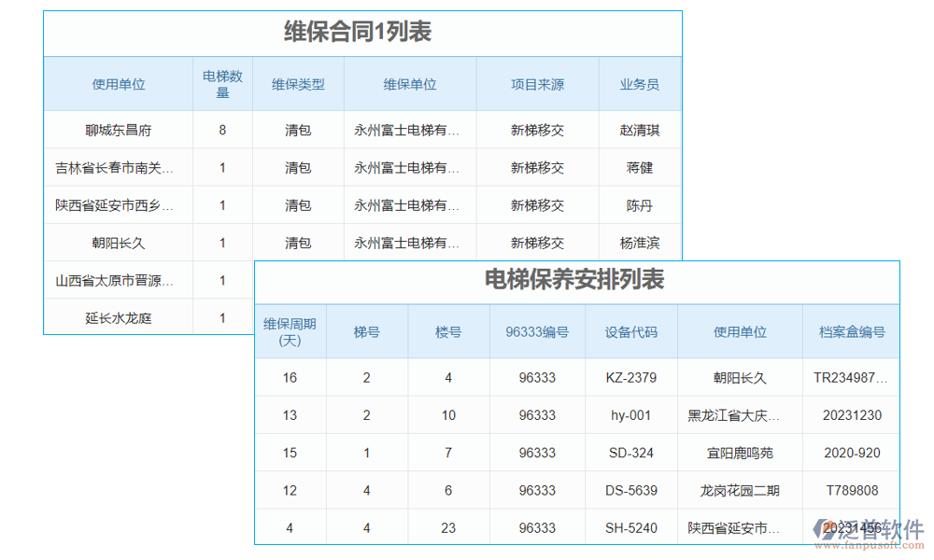
Task: Click the 业务员 column header
Action: coord(640,83)
